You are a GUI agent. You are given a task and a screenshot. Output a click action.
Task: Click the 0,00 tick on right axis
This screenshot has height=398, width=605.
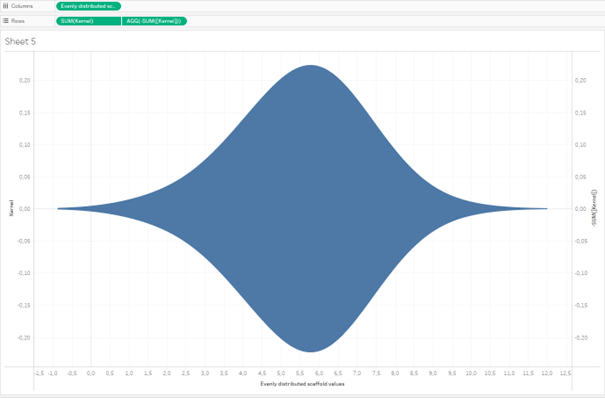point(580,209)
